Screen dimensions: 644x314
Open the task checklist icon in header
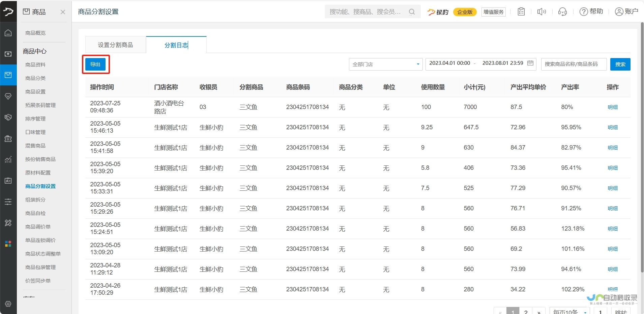521,12
